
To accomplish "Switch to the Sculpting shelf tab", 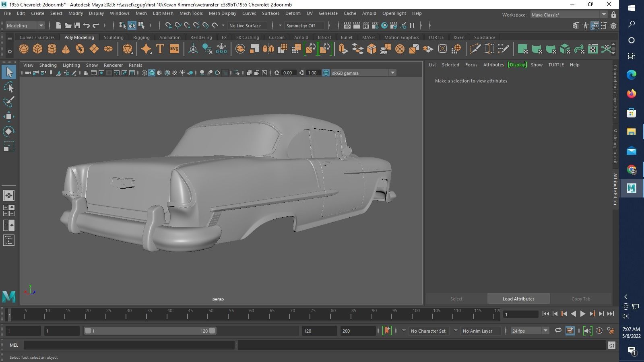I will click(x=113, y=37).
